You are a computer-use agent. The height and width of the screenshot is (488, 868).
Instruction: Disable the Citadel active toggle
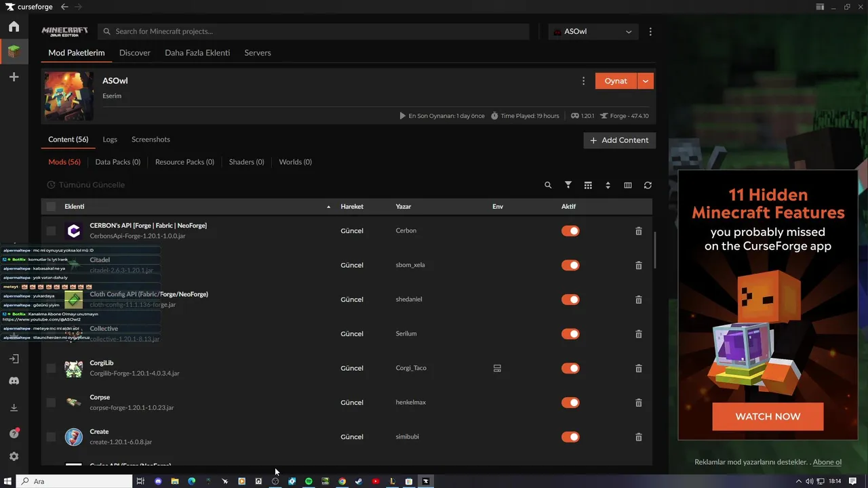point(570,265)
